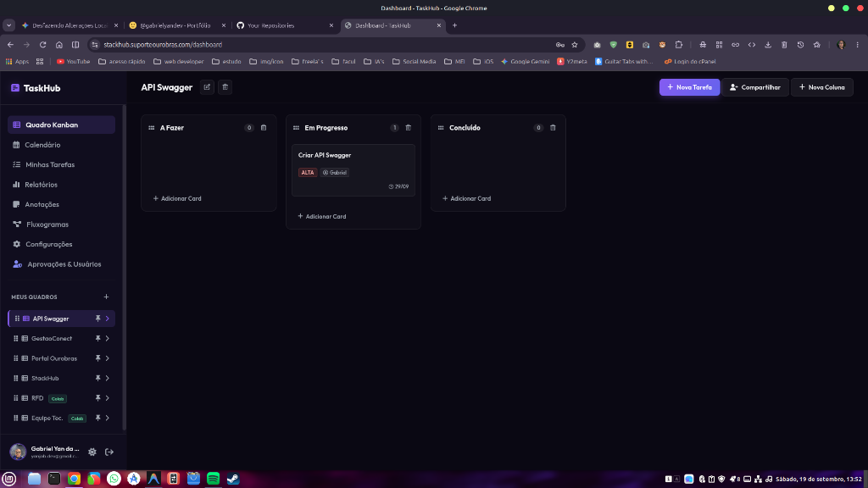Select the Equipe Tec. board
This screenshot has height=488, width=868.
47,419
